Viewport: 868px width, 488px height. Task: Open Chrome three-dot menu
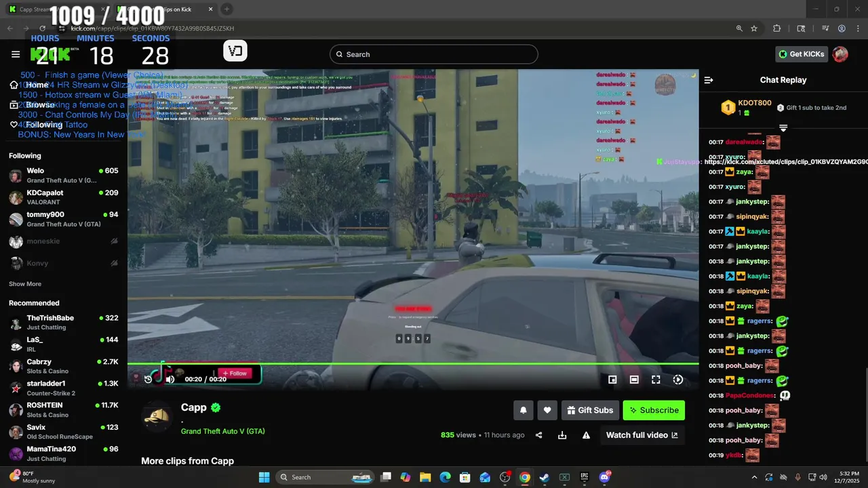coord(857,28)
